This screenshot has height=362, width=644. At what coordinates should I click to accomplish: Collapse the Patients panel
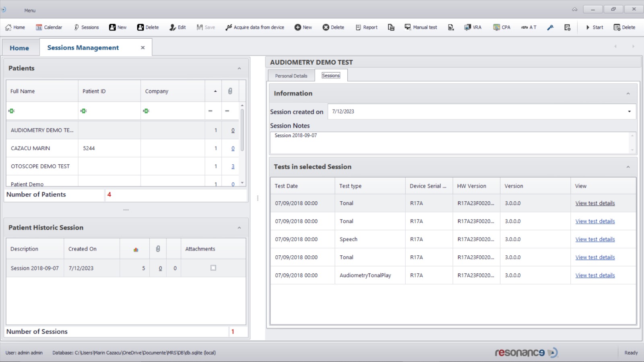pyautogui.click(x=239, y=68)
